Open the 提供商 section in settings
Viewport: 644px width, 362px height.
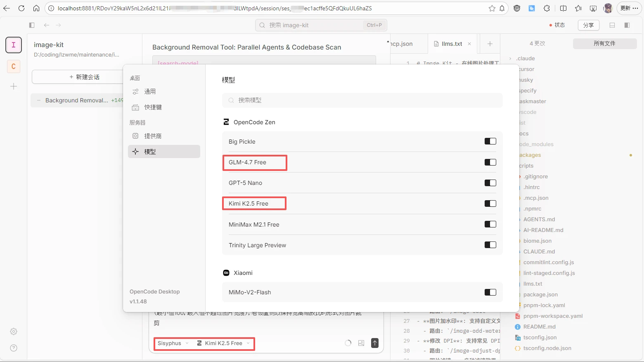tap(152, 136)
